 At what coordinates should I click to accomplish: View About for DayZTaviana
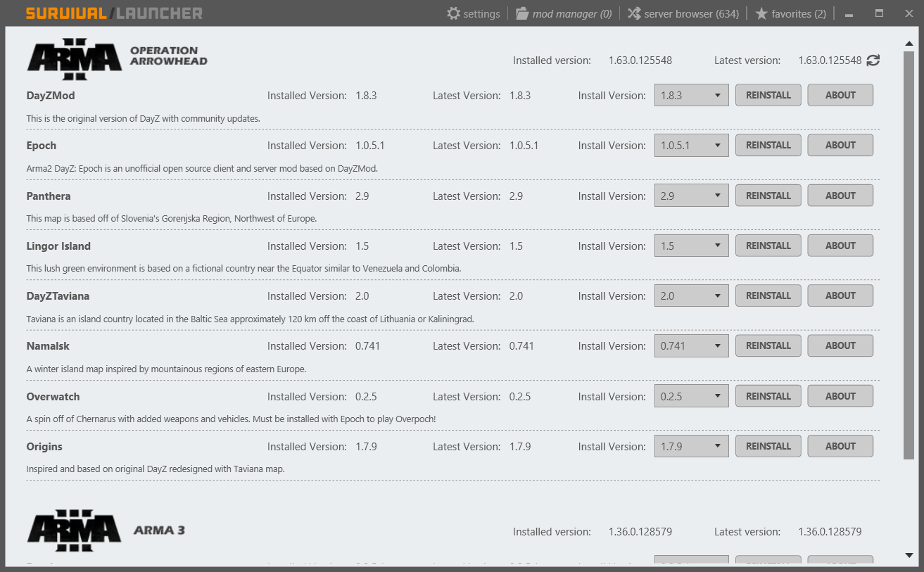point(840,295)
